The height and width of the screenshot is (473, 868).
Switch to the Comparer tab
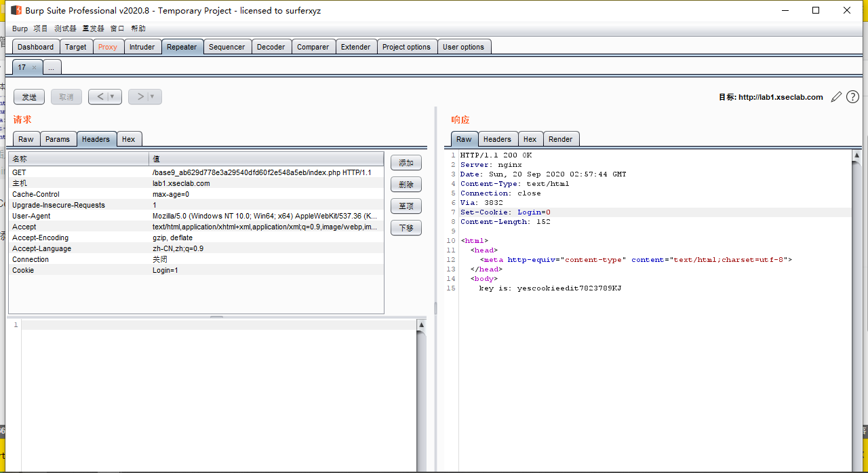coord(313,47)
